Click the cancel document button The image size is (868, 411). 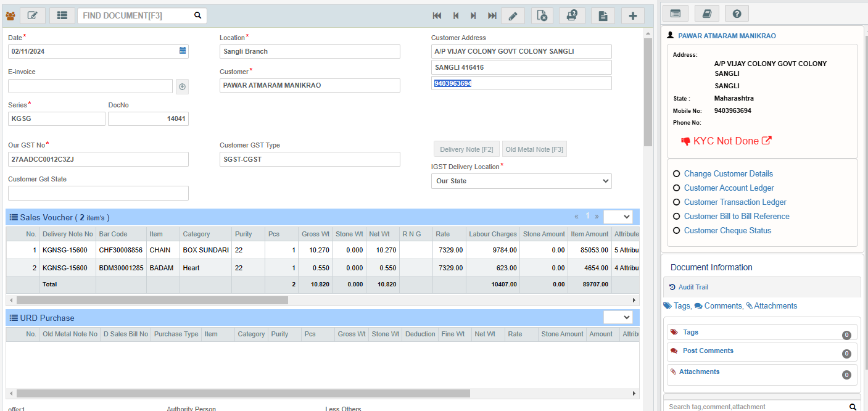pyautogui.click(x=542, y=16)
